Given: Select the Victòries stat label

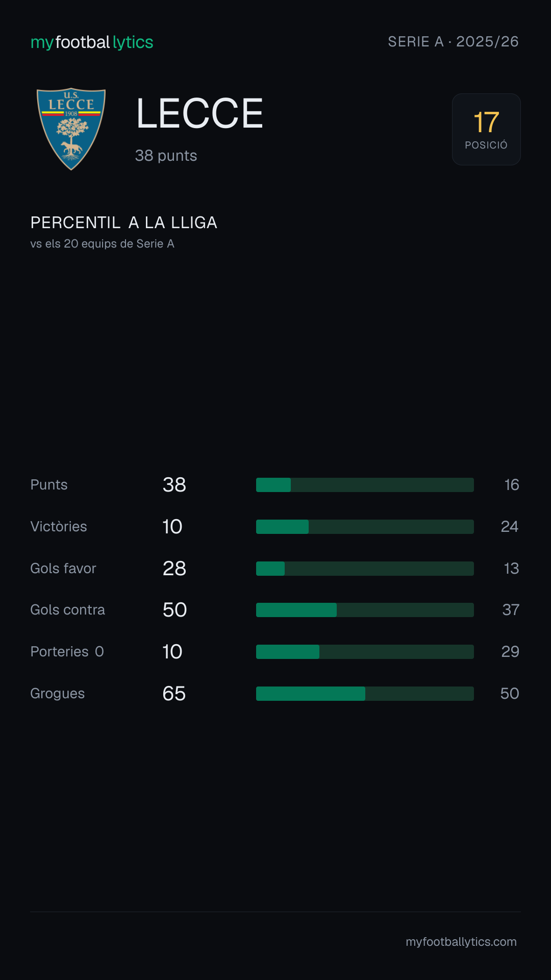Looking at the screenshot, I should (59, 527).
